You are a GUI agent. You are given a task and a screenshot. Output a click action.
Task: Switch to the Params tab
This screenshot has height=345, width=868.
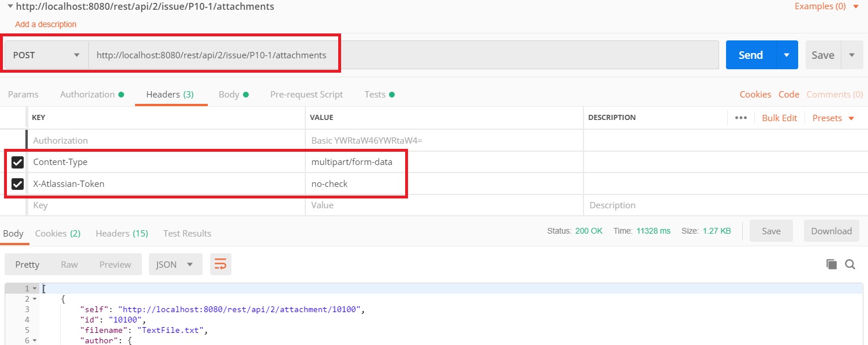(x=23, y=94)
